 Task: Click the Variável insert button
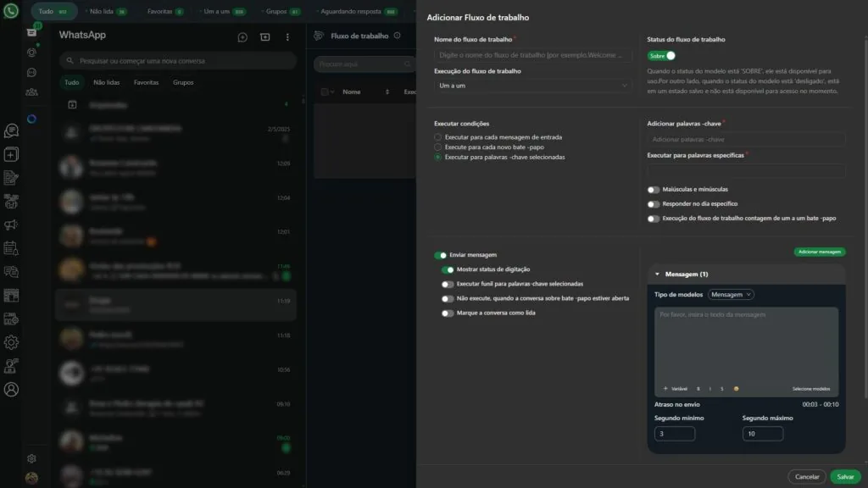coord(676,388)
